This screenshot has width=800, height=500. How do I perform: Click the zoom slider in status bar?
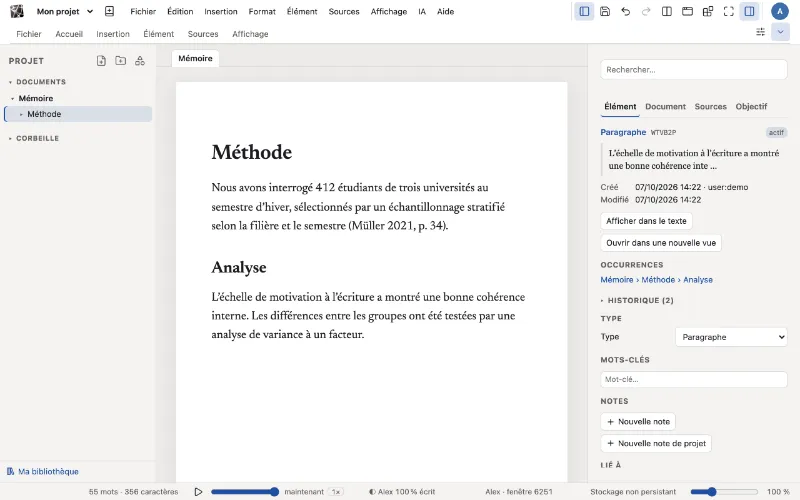tap(724, 492)
